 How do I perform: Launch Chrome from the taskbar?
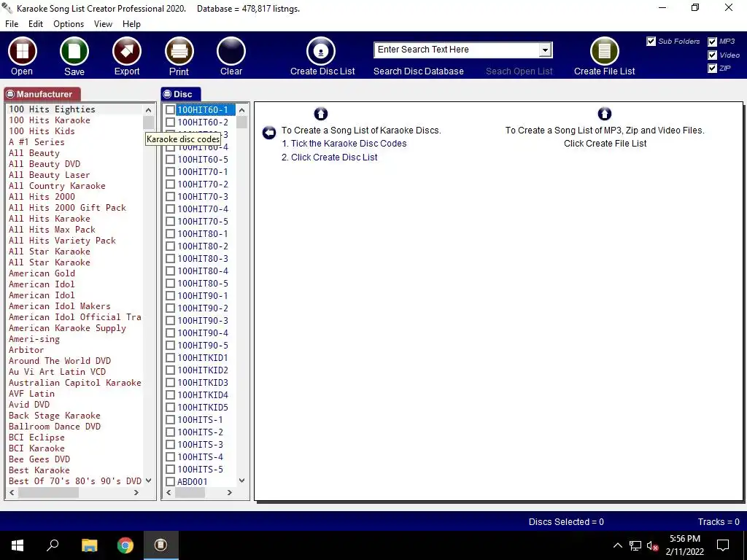click(x=125, y=545)
